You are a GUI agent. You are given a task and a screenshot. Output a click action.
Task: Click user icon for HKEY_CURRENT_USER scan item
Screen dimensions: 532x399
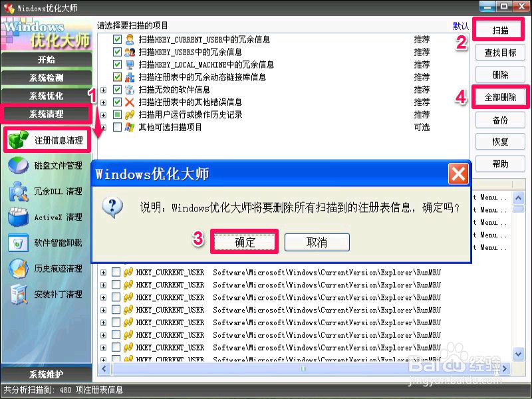coord(130,40)
